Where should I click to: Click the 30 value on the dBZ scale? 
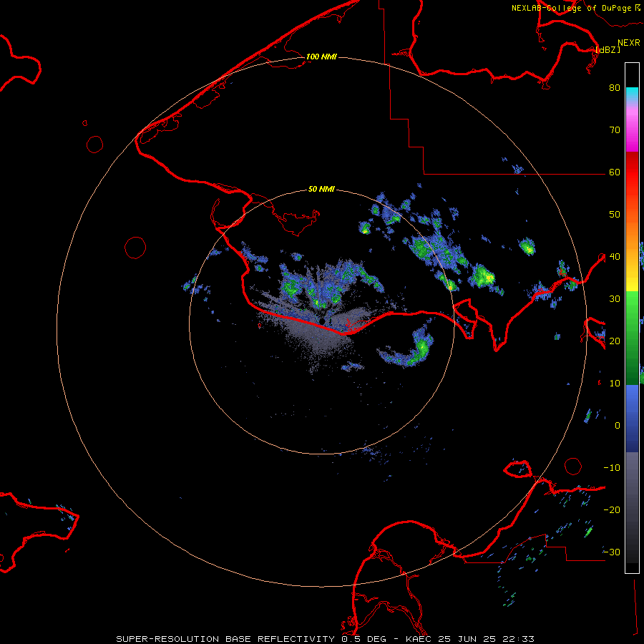[x=615, y=298]
